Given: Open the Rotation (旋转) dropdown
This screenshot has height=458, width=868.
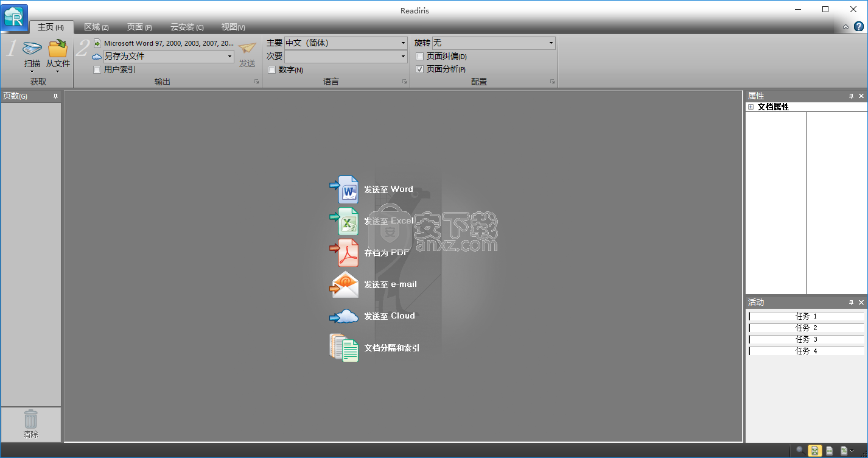Looking at the screenshot, I should (551, 43).
